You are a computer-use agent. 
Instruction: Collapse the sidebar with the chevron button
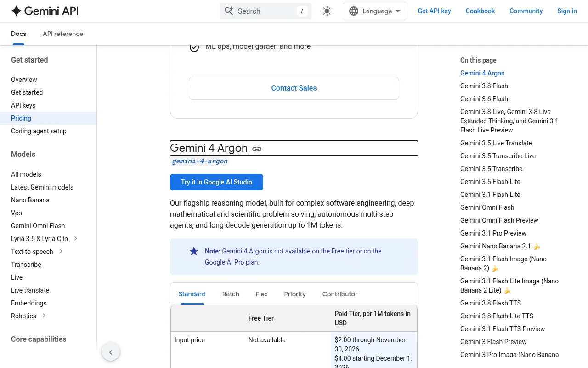(x=111, y=352)
